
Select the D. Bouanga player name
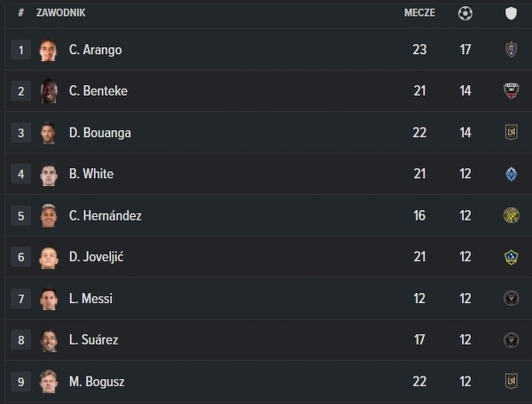click(99, 133)
